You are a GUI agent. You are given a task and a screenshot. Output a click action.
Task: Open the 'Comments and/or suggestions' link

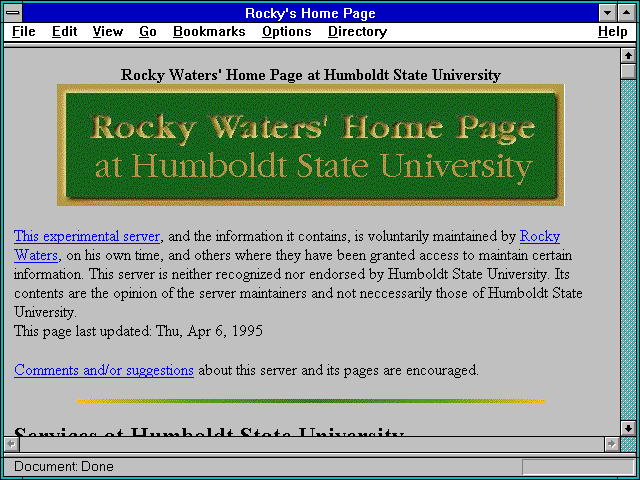pyautogui.click(x=104, y=370)
